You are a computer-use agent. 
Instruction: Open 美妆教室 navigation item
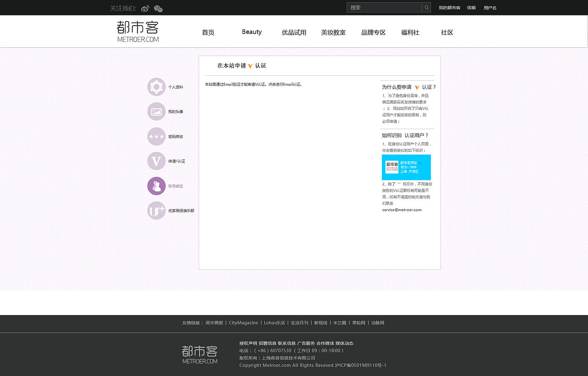(334, 33)
